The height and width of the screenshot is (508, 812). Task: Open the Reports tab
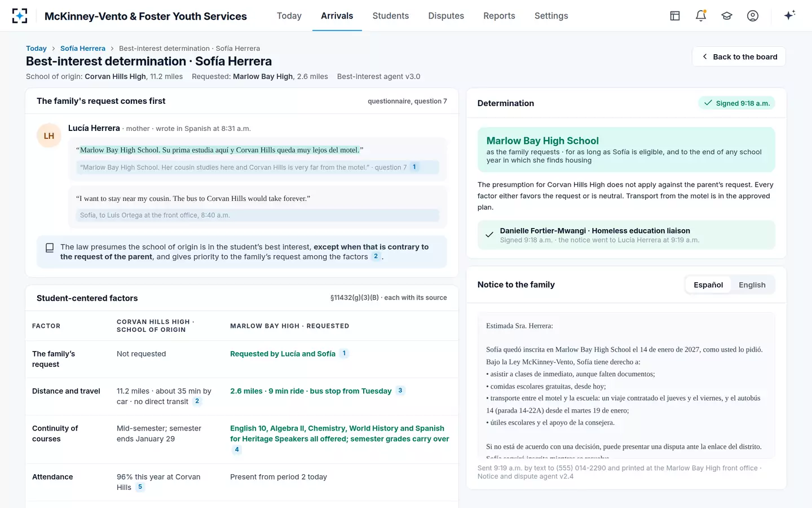coord(499,16)
